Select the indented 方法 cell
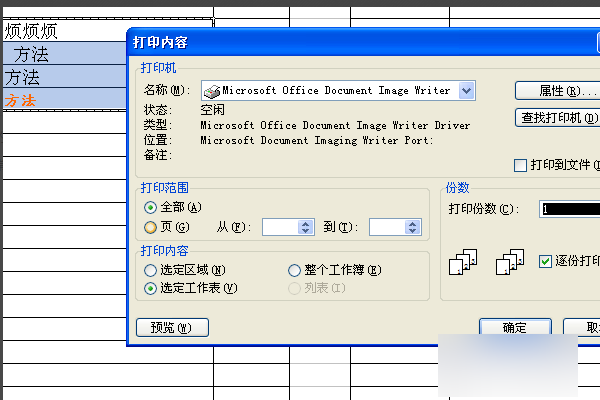 (64, 54)
